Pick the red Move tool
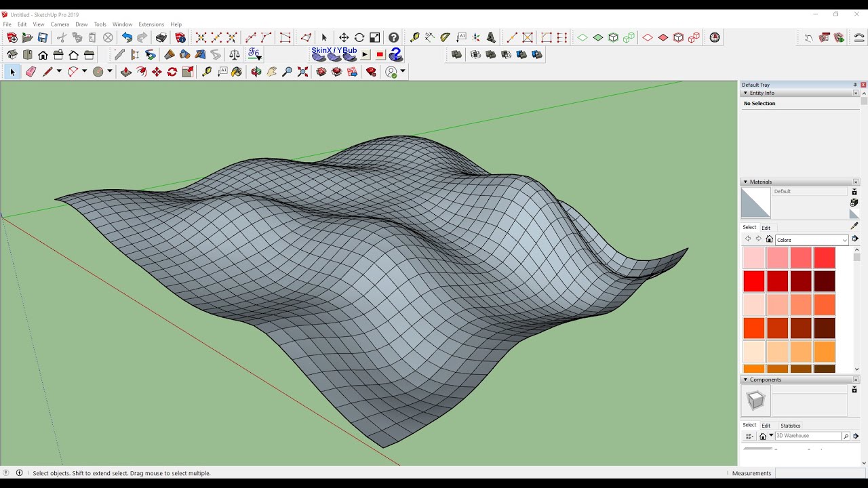 (x=157, y=72)
